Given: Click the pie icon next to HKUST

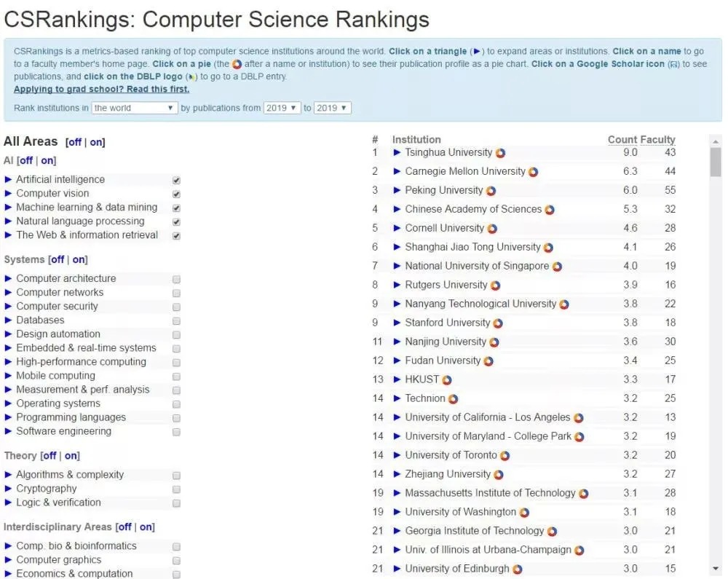Looking at the screenshot, I should [447, 380].
